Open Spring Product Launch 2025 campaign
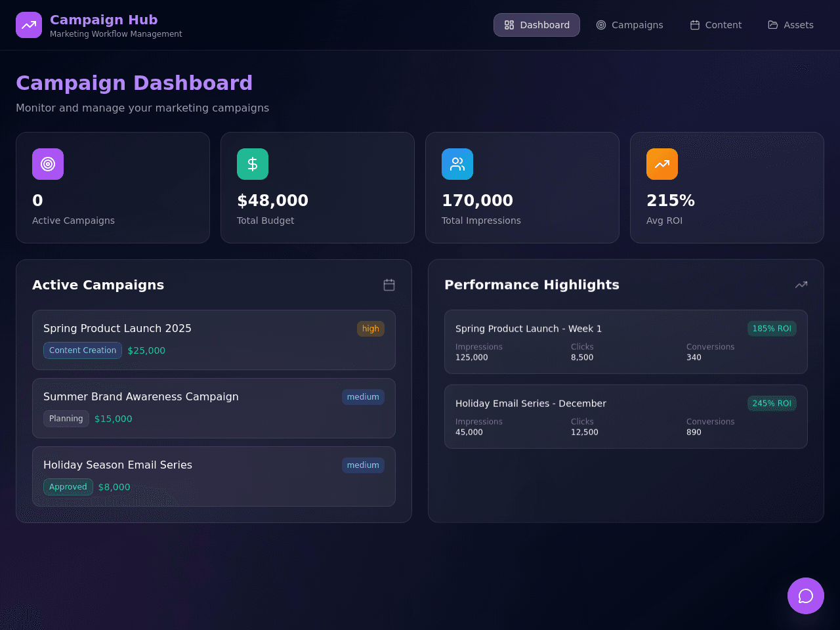The height and width of the screenshot is (630, 840). (x=214, y=340)
